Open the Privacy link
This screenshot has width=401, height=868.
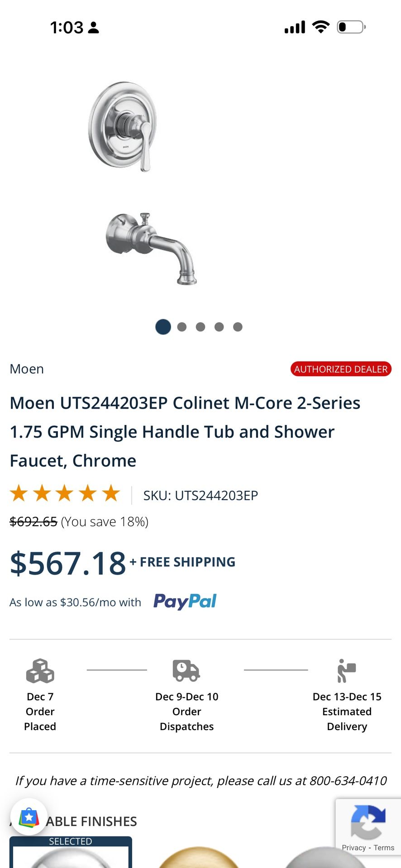pos(353,847)
